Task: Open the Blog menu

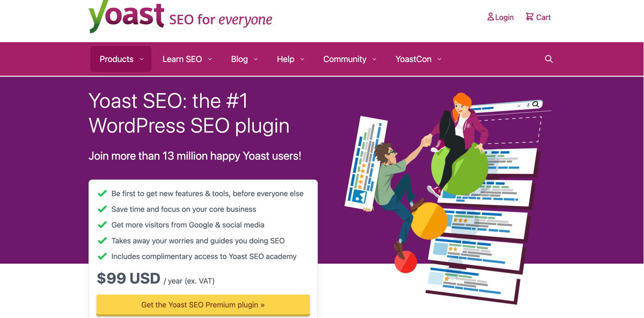Action: tap(244, 59)
